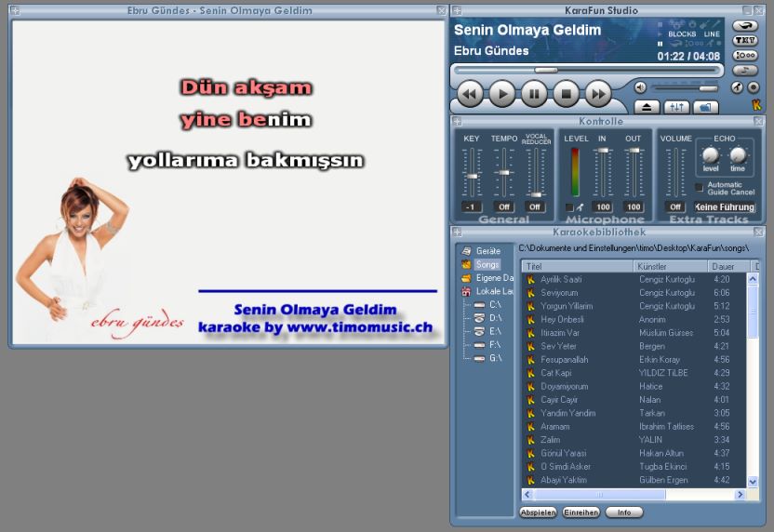Click the song list scroll up arrow
This screenshot has height=532, width=774.
(753, 279)
